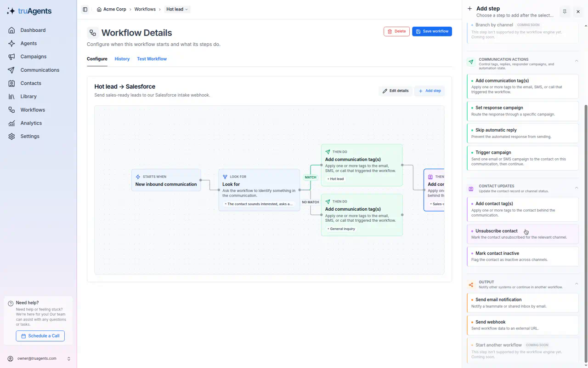Toggle the sidebar panel icon
Image resolution: width=588 pixels, height=368 pixels.
(x=85, y=9)
